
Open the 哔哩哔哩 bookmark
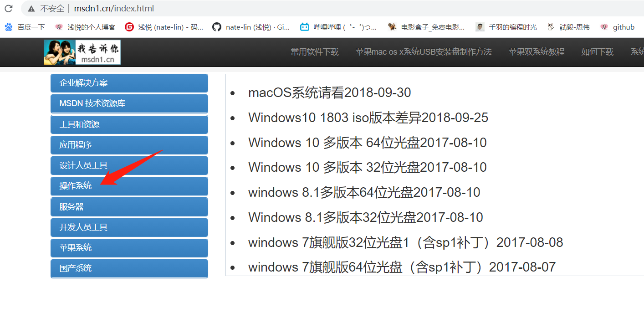pyautogui.click(x=338, y=27)
